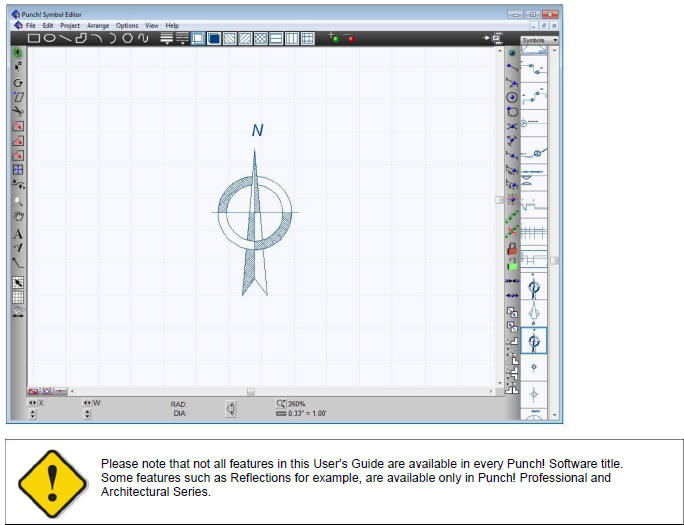Viewport: 684px width, 525px height.
Task: Select the small crosshair circle symbol thumbnail
Action: click(534, 368)
